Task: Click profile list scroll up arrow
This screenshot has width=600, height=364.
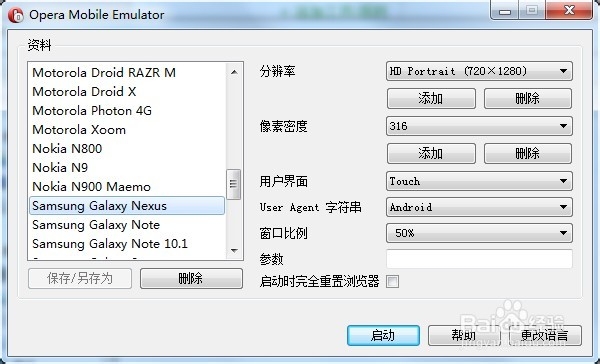Action: 234,72
